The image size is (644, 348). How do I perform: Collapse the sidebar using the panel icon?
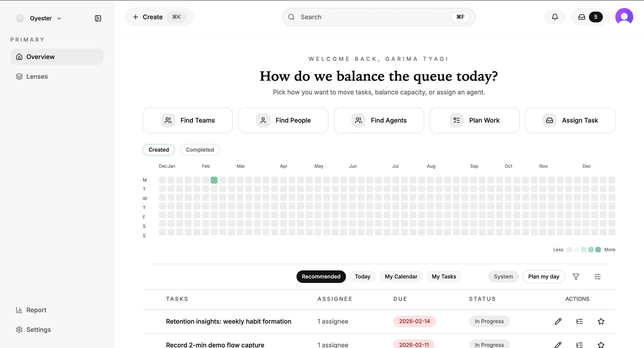click(98, 18)
